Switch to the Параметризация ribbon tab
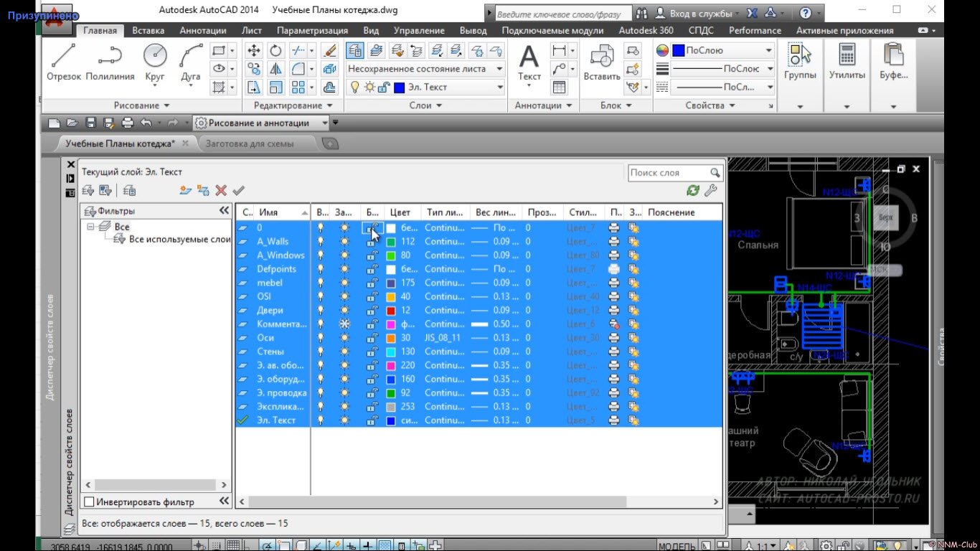Screen dimensions: 980x551 (312, 30)
